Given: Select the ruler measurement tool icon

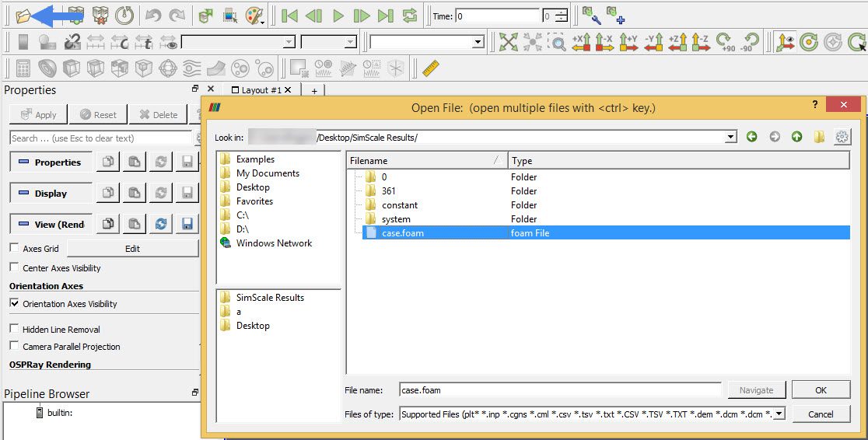Looking at the screenshot, I should pos(431,68).
